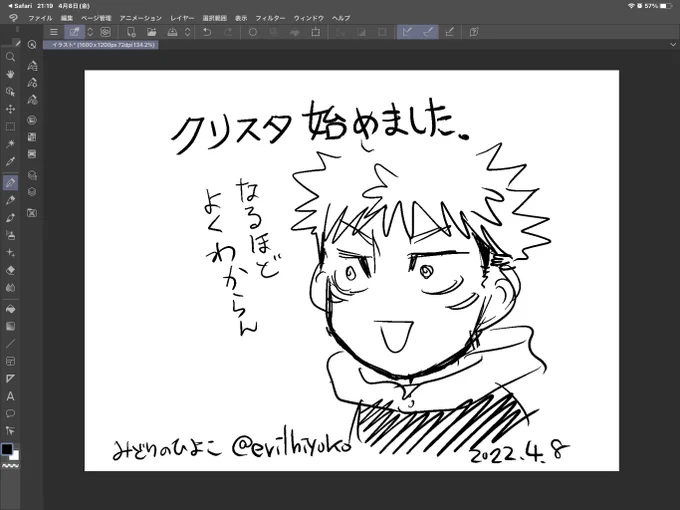This screenshot has width=680, height=510.
Task: Expand the chevron at right of canvas tab bar
Action: [673, 45]
